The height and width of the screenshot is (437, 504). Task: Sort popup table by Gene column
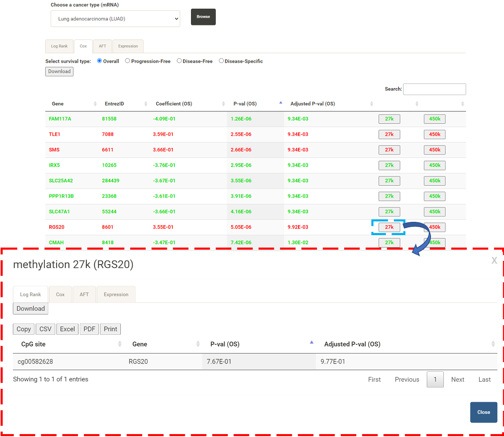point(198,344)
